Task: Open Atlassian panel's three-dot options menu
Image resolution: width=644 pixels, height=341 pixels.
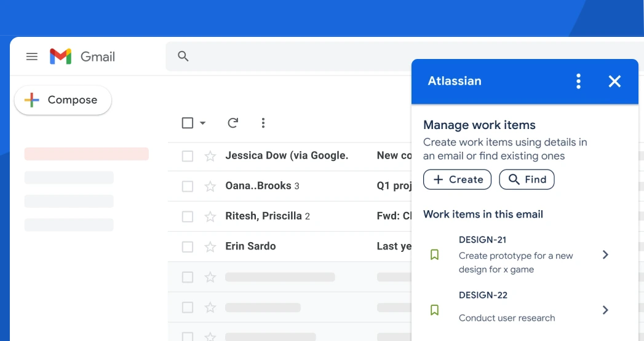Action: coord(578,81)
